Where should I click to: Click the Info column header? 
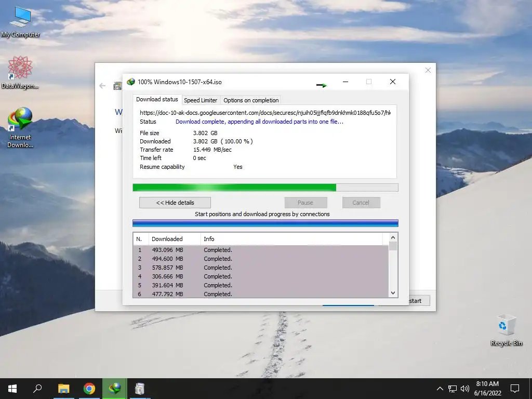tap(291, 239)
